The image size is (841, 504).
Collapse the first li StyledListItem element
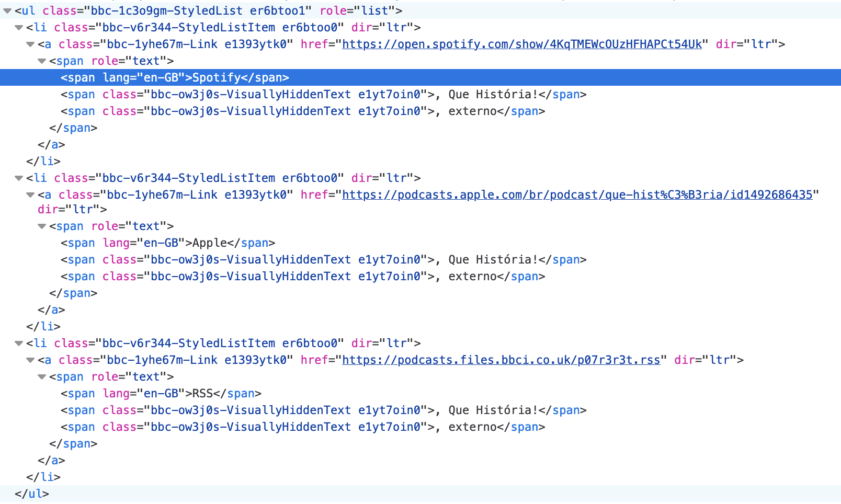tap(18, 27)
